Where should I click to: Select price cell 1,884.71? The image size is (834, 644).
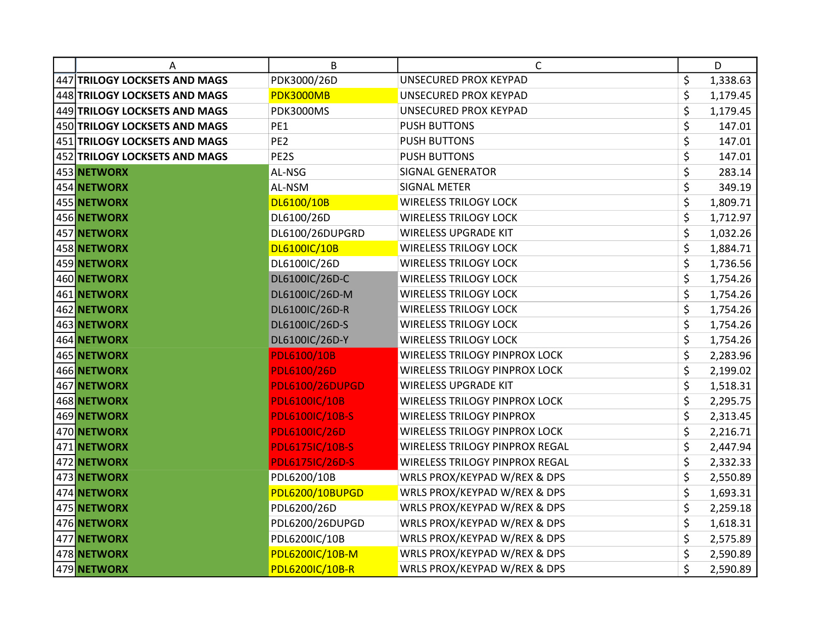(717, 249)
